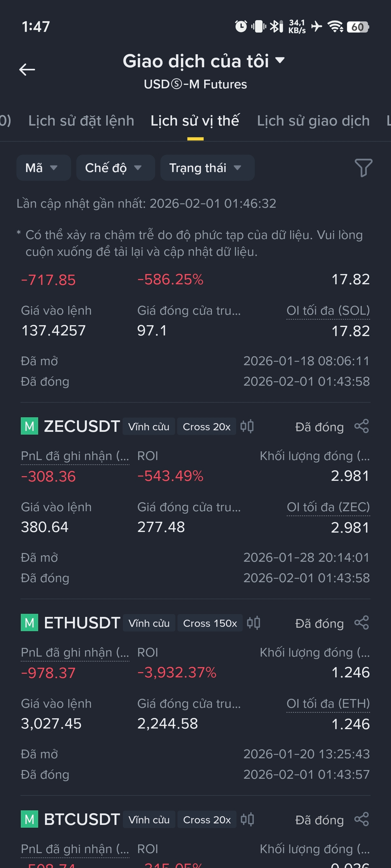Switch to Lịch sử đặt lệnh tab
The width and height of the screenshot is (391, 868).
pyautogui.click(x=81, y=121)
